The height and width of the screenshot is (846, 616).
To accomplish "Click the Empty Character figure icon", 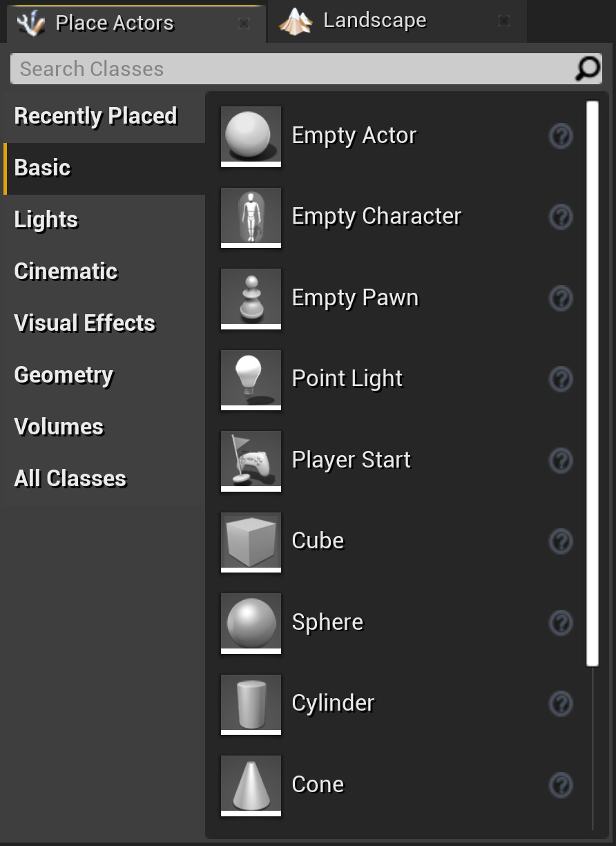I will pos(250,218).
